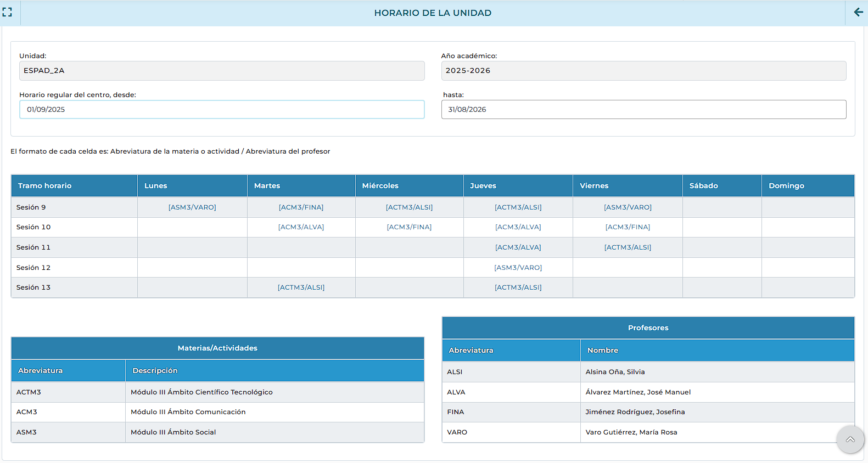The height and width of the screenshot is (463, 868).
Task: Toggle fullscreen with the expand icon
Action: [7, 12]
